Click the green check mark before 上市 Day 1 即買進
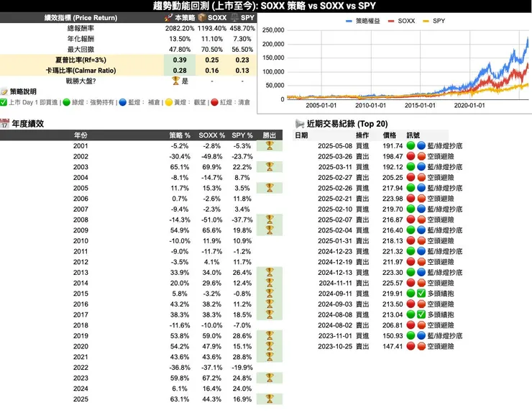Screen dimensions: 532x411 (4, 102)
